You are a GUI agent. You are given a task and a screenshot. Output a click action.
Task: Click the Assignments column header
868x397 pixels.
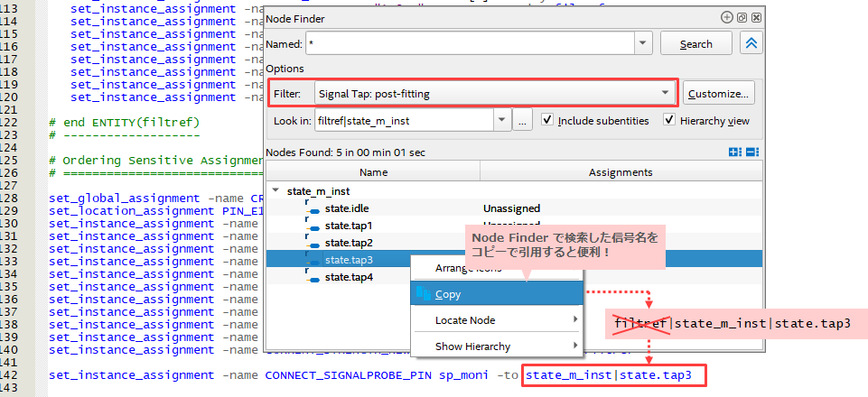click(x=621, y=172)
